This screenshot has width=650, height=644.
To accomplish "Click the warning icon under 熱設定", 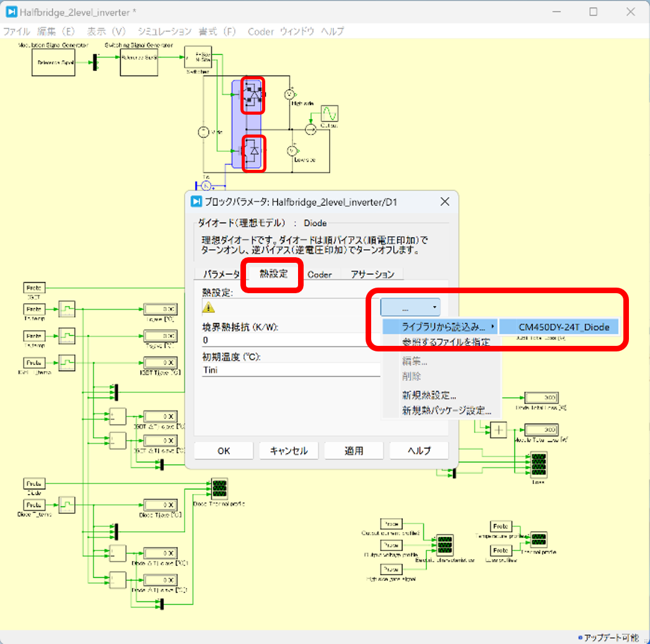I will [209, 307].
